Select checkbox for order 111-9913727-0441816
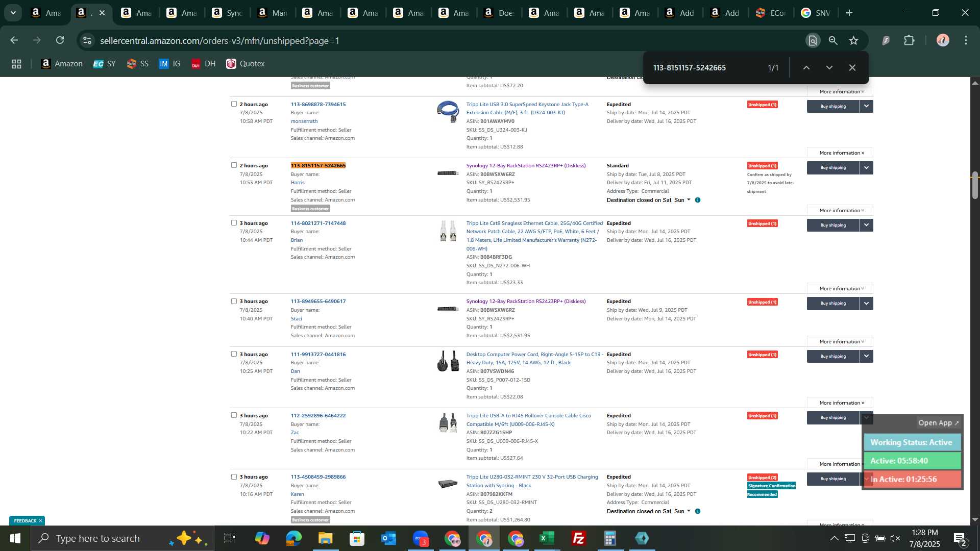This screenshot has height=551, width=980. click(234, 354)
